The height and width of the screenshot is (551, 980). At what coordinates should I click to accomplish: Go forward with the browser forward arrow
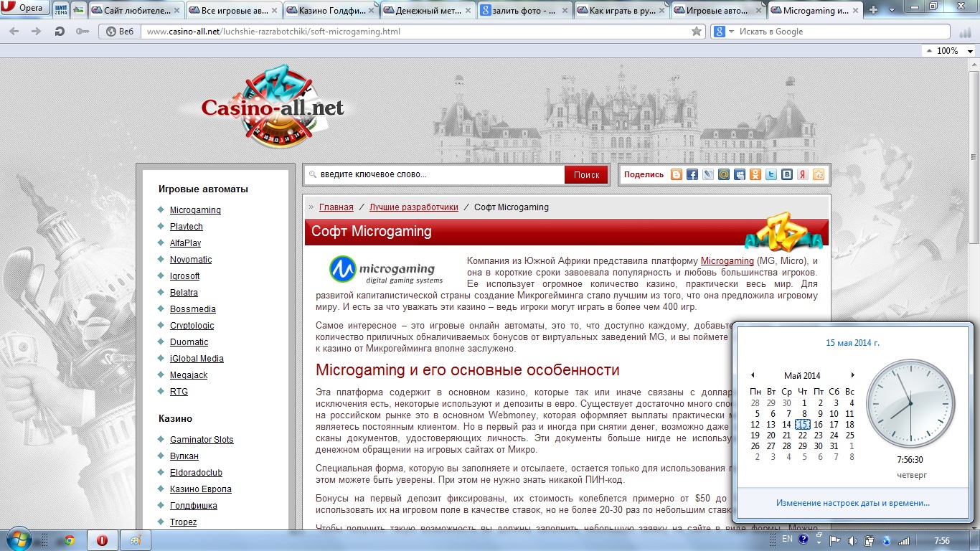[36, 32]
